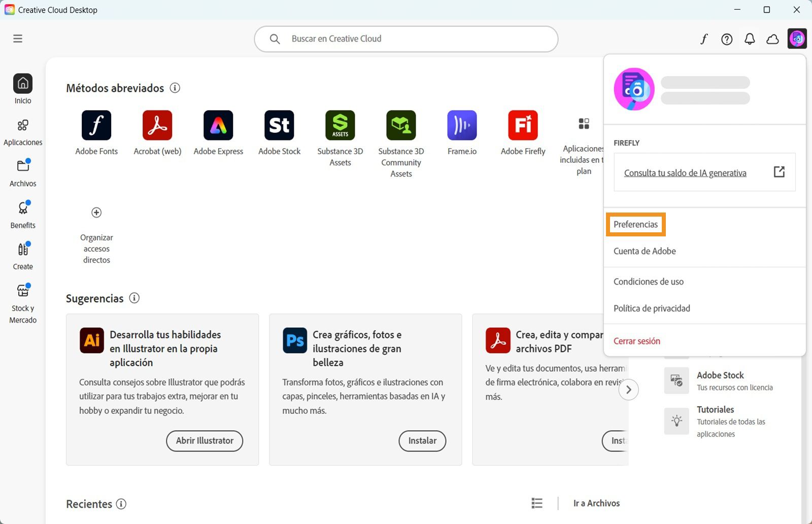Click external link icon for saldo de IA
Image resolution: width=812 pixels, height=524 pixels.
coord(779,172)
